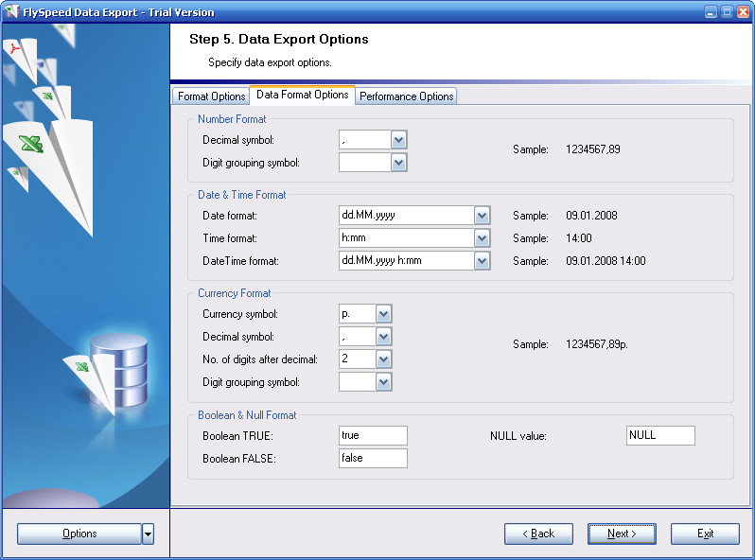Click the Exit button

[x=705, y=534]
